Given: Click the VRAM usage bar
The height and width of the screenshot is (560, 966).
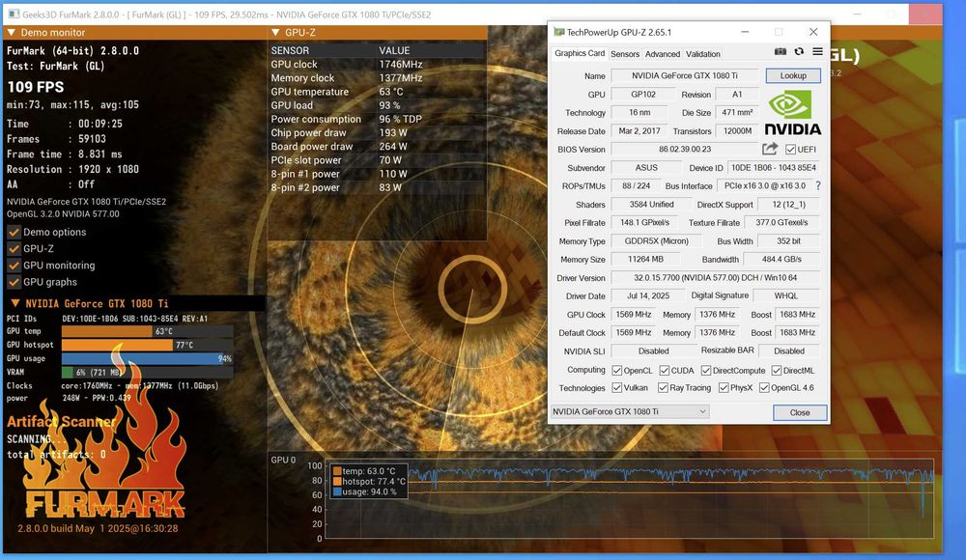Looking at the screenshot, I should tap(147, 372).
